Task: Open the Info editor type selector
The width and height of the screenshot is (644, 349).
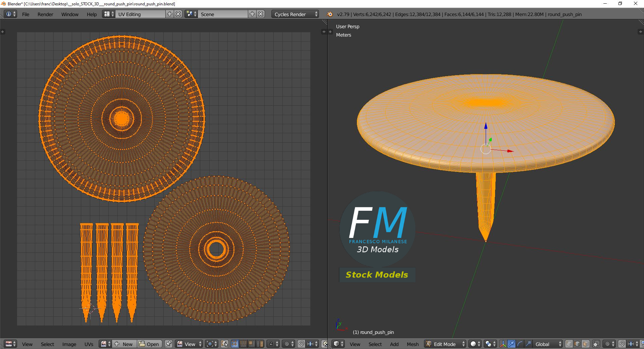Action: point(11,14)
